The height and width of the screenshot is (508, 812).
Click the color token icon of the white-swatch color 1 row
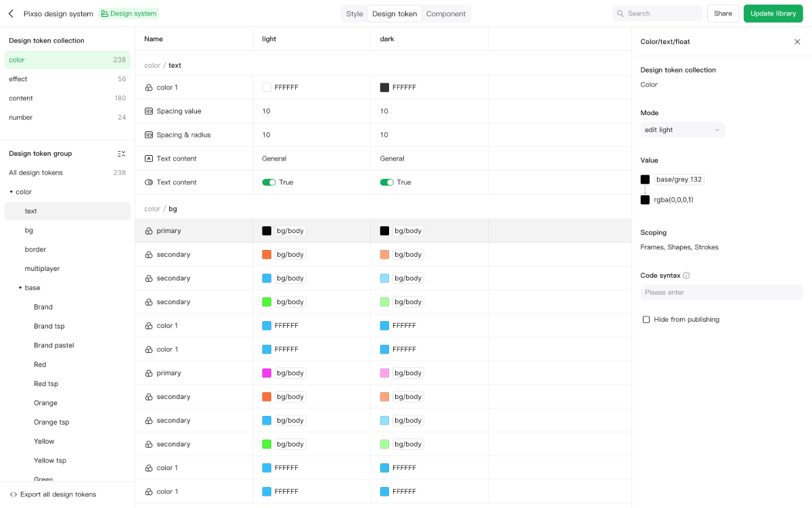tap(149, 87)
